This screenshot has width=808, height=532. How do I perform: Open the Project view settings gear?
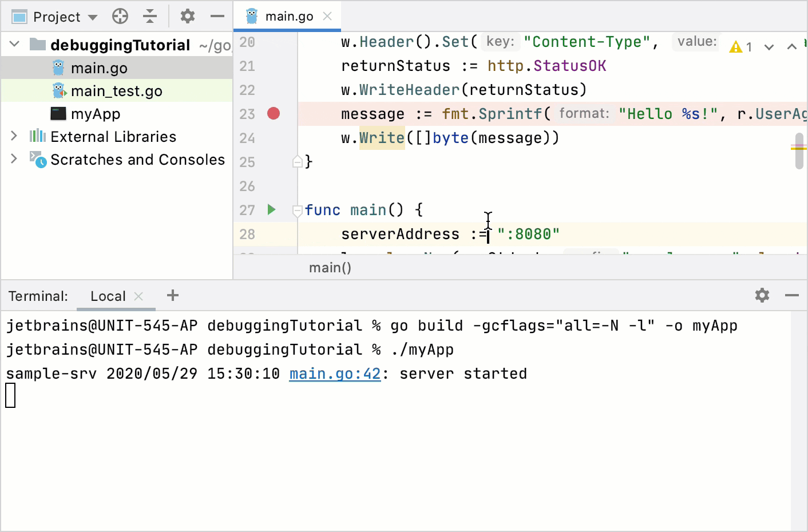point(187,16)
